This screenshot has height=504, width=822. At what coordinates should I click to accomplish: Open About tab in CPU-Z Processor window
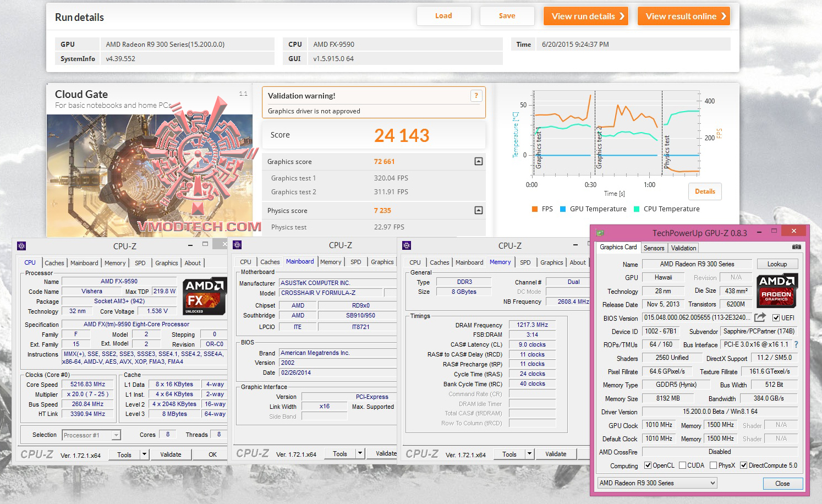193,263
